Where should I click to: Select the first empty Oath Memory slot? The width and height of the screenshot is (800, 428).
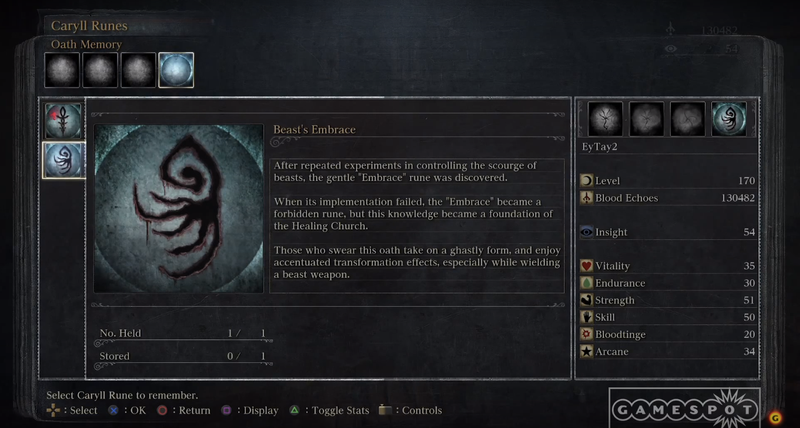click(62, 70)
